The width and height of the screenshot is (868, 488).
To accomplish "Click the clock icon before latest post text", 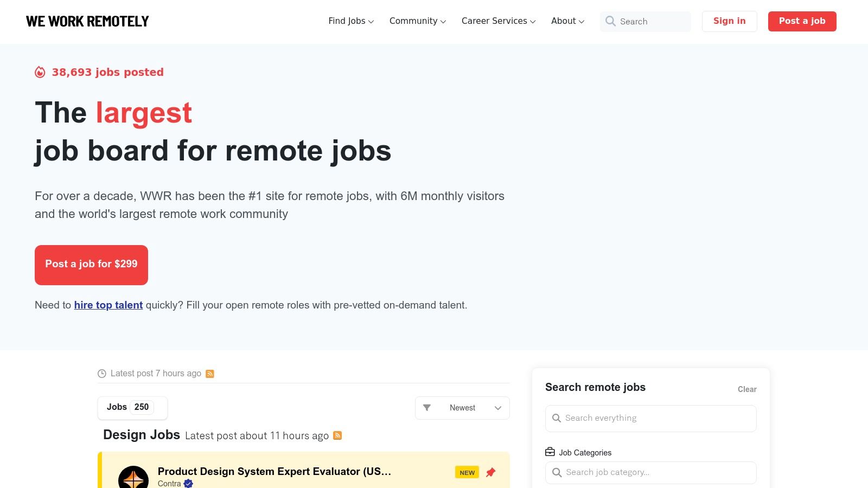I will [103, 373].
